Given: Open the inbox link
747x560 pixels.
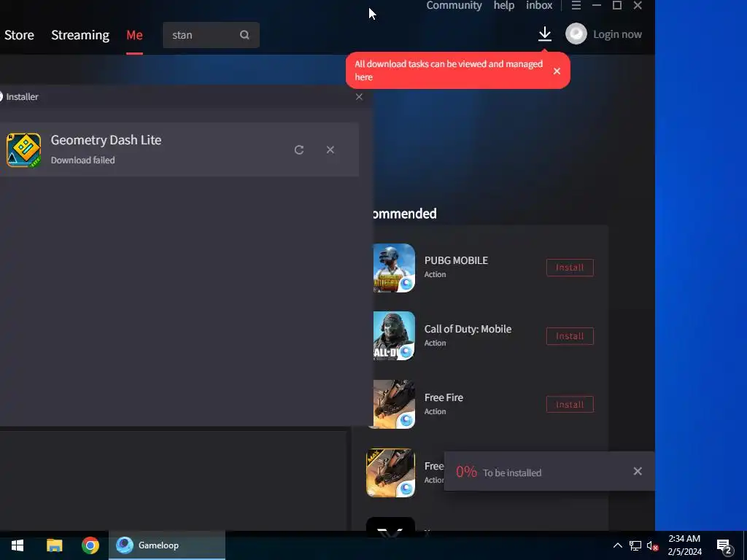Looking at the screenshot, I should click(539, 6).
